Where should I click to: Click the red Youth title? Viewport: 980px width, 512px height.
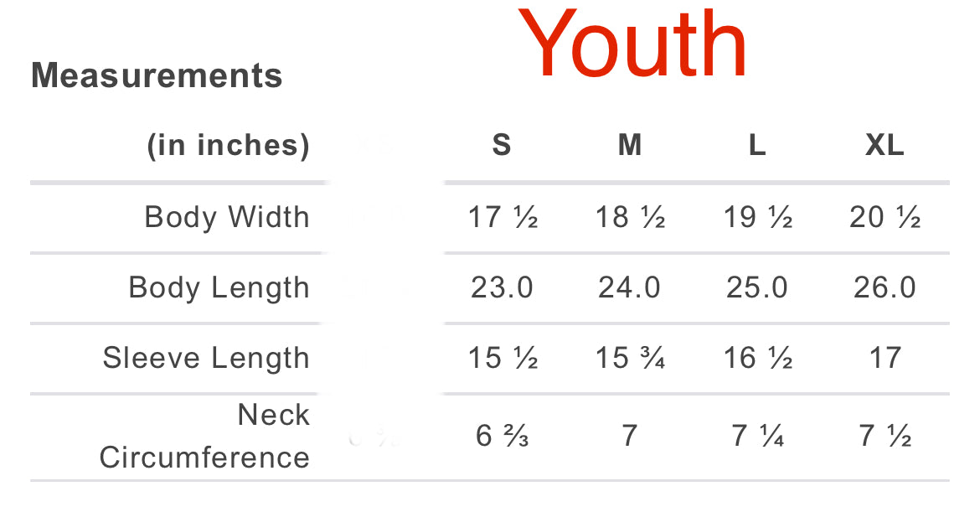tap(632, 46)
